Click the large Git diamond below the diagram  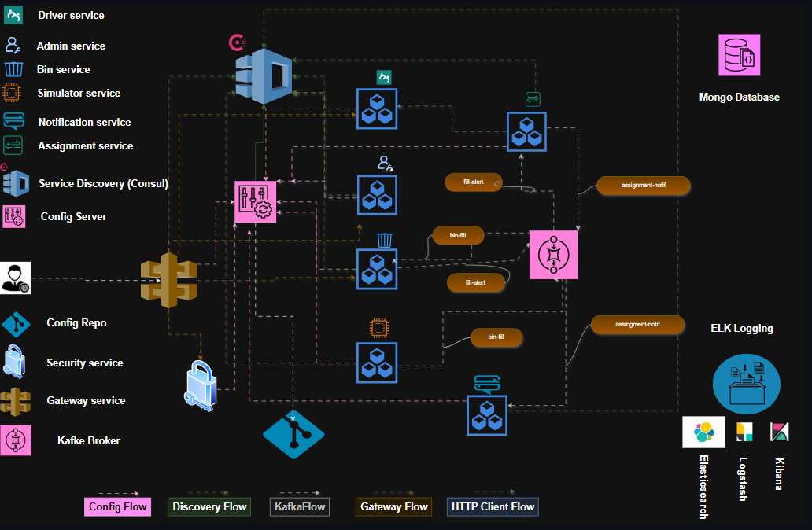point(293,434)
